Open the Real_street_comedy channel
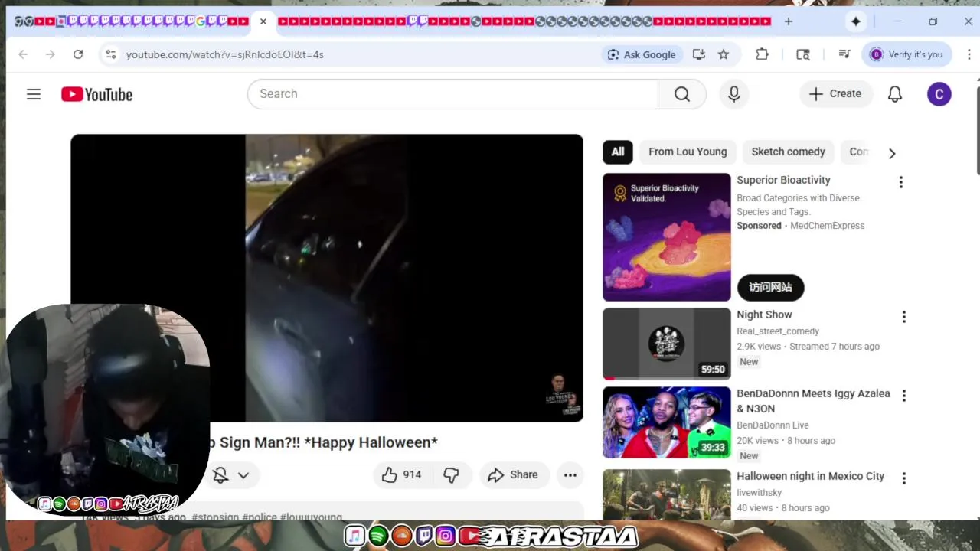 (778, 331)
